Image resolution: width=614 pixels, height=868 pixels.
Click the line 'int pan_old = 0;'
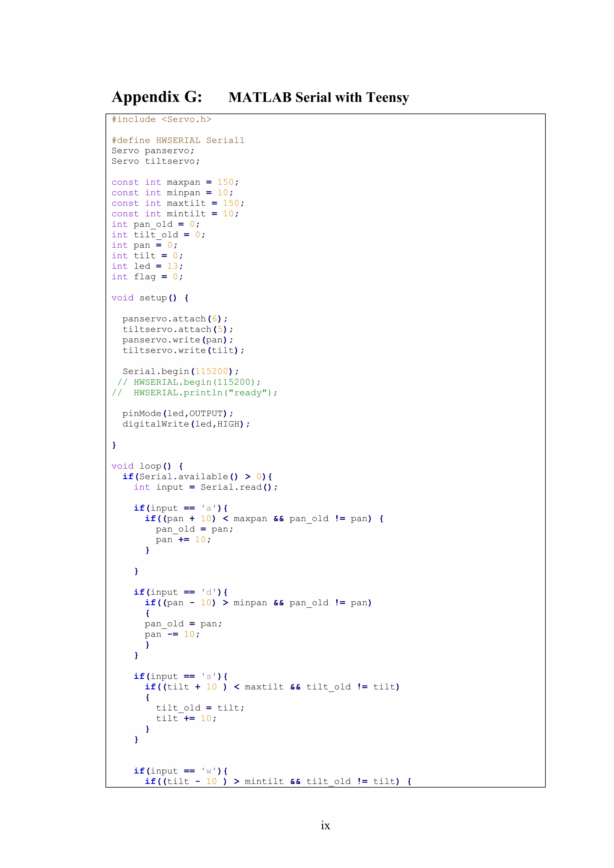point(156,225)
